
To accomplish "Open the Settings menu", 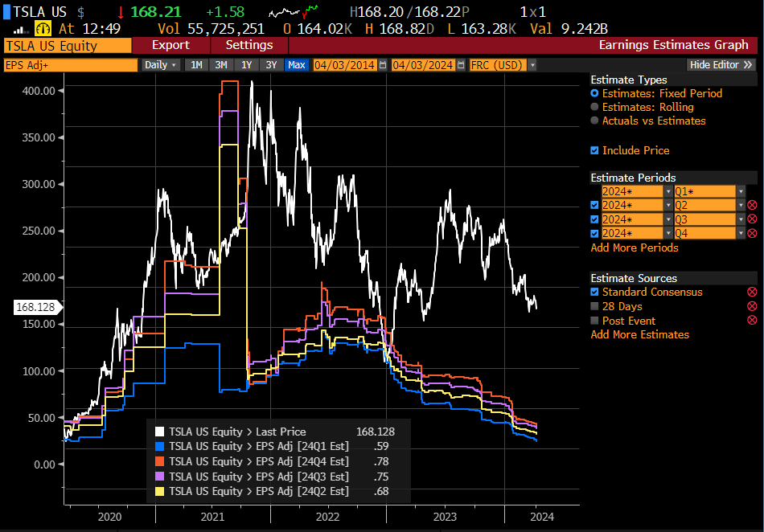I will click(249, 45).
